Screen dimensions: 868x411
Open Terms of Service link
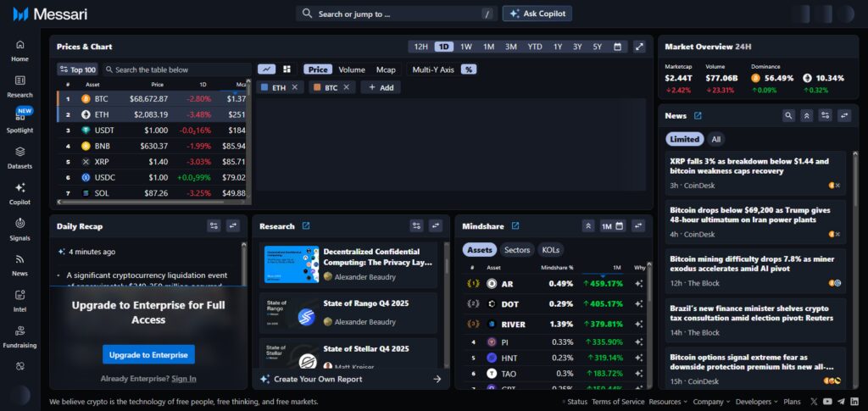pyautogui.click(x=618, y=402)
